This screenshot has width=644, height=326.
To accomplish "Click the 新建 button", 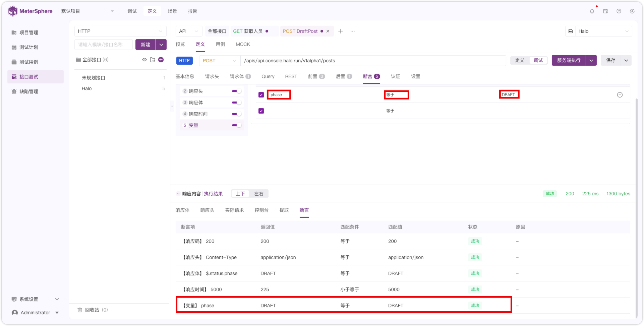I will [145, 45].
